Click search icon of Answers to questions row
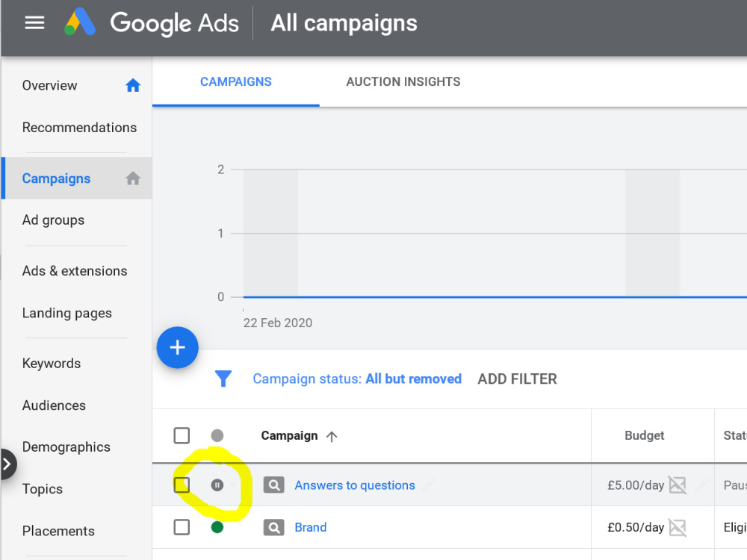The height and width of the screenshot is (560, 747). (x=274, y=485)
